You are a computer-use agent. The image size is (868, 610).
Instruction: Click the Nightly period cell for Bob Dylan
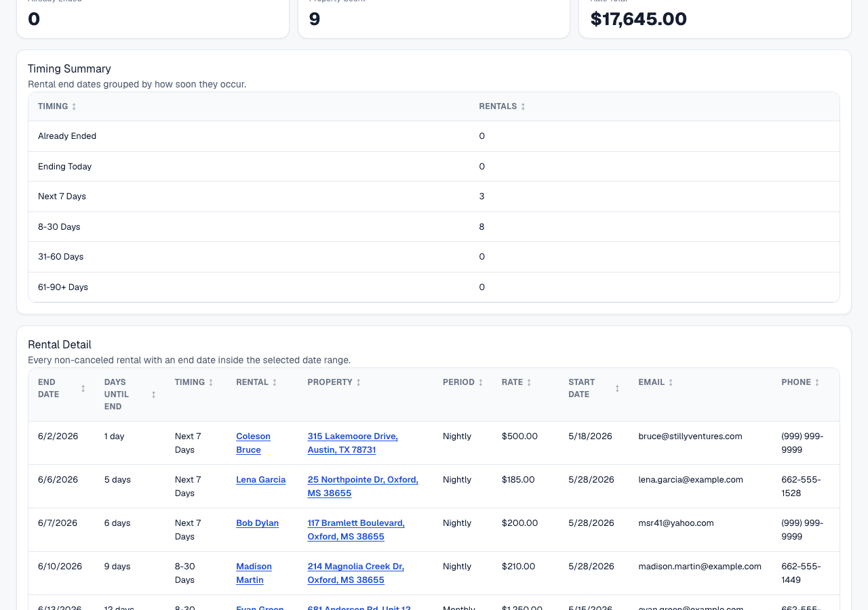457,523
